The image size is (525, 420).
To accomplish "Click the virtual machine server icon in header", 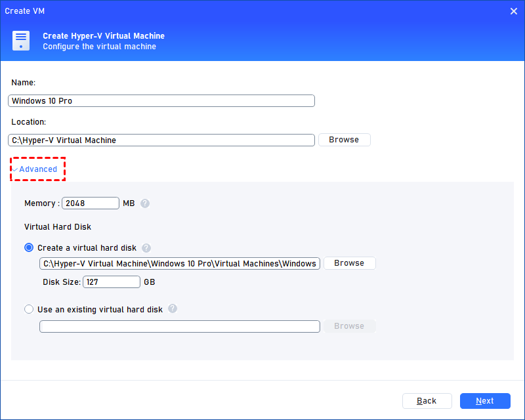I will point(21,41).
